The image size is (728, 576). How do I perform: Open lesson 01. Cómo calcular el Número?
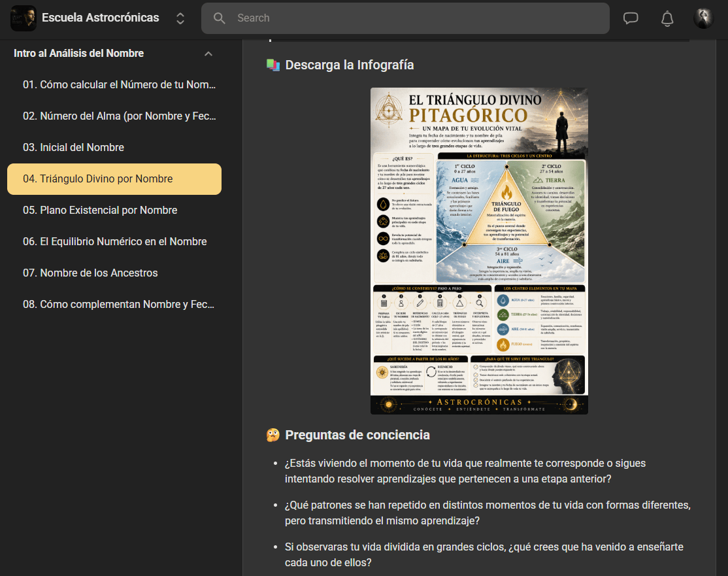click(114, 84)
